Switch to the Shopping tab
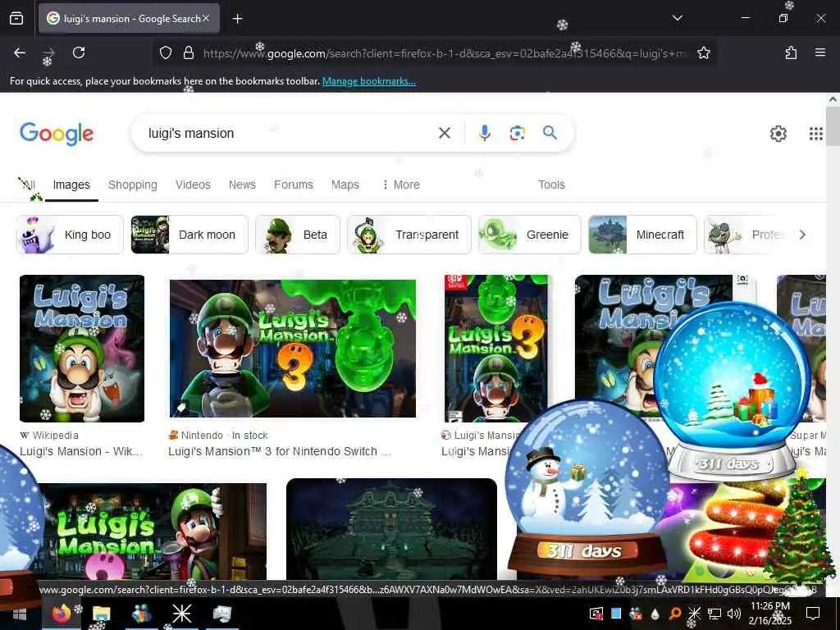Viewport: 840px width, 630px height. (x=133, y=185)
